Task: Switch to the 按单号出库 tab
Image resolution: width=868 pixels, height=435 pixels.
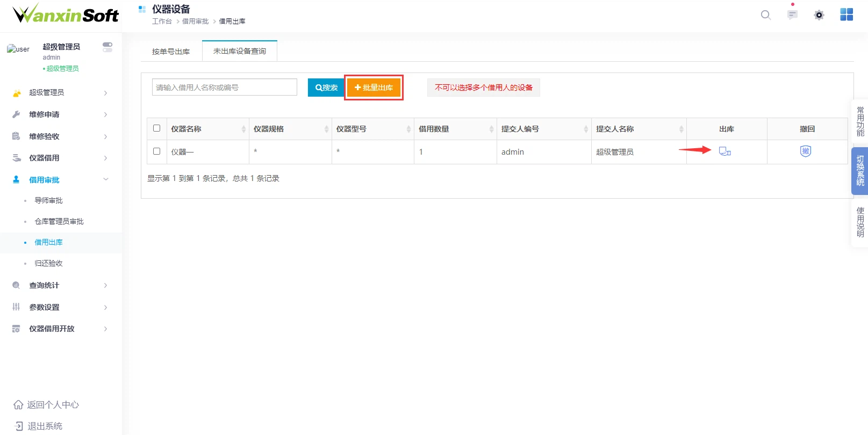Action: point(171,52)
